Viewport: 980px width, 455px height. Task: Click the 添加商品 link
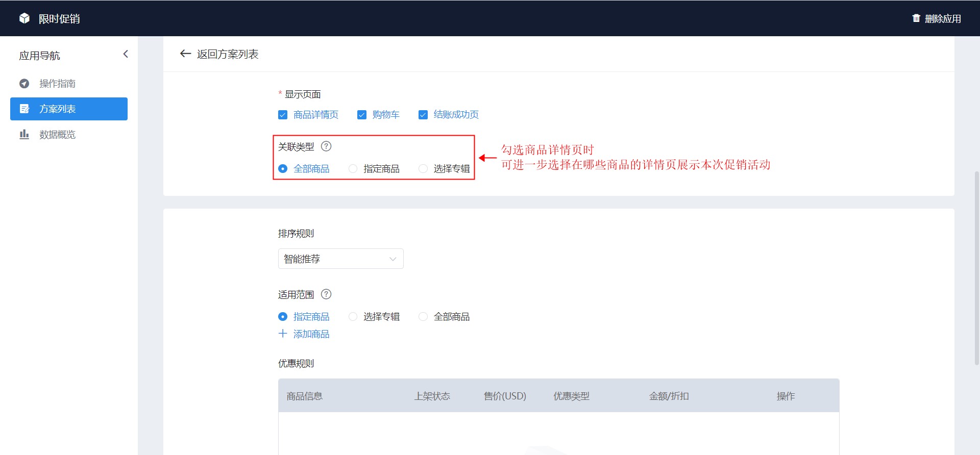(311, 334)
